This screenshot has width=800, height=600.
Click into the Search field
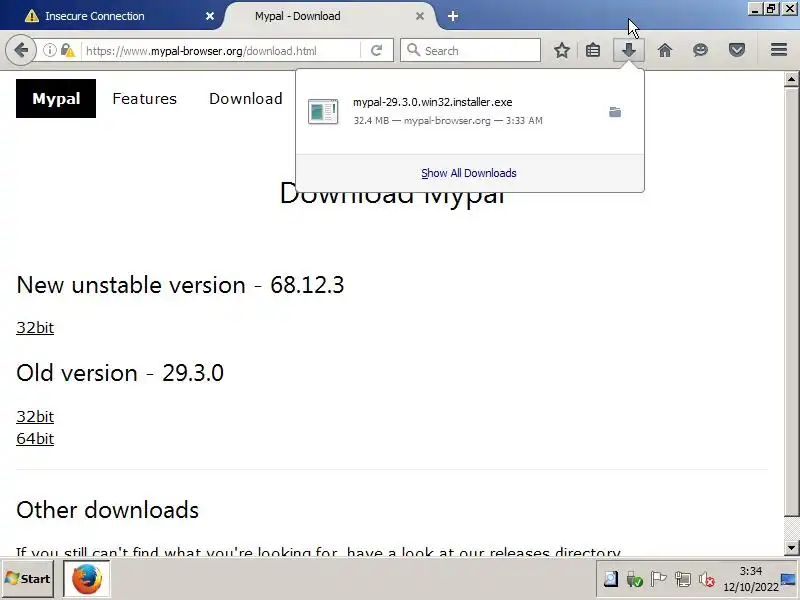(x=470, y=50)
